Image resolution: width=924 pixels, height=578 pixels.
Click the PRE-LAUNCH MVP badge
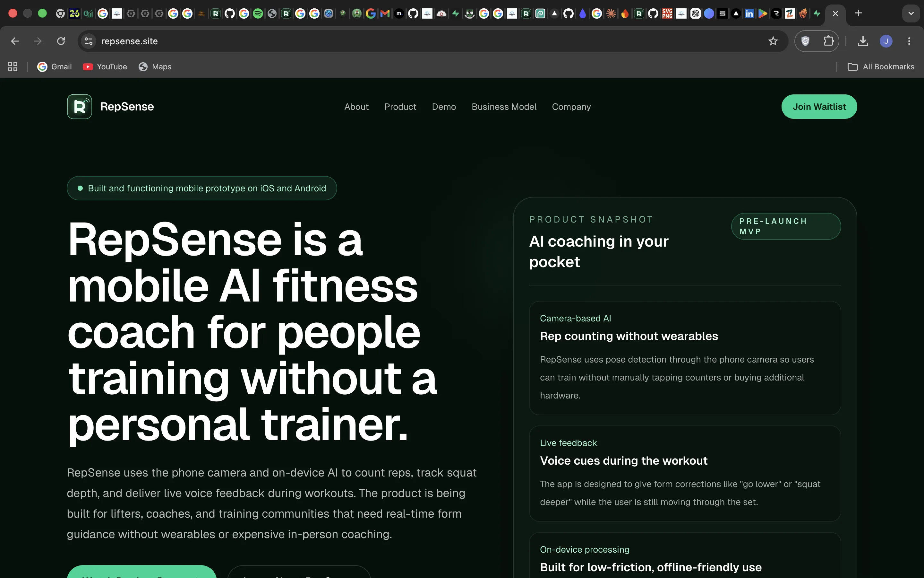786,226
